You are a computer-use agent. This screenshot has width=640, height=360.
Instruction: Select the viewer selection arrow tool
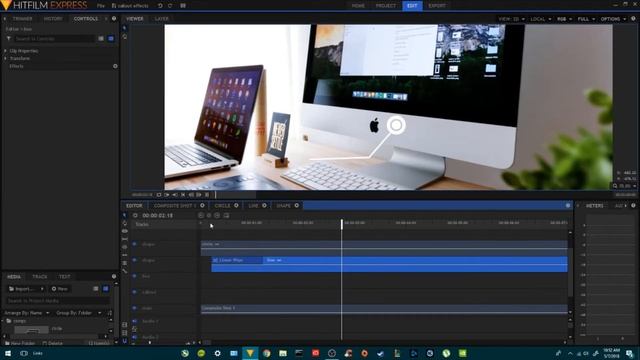coord(124,28)
